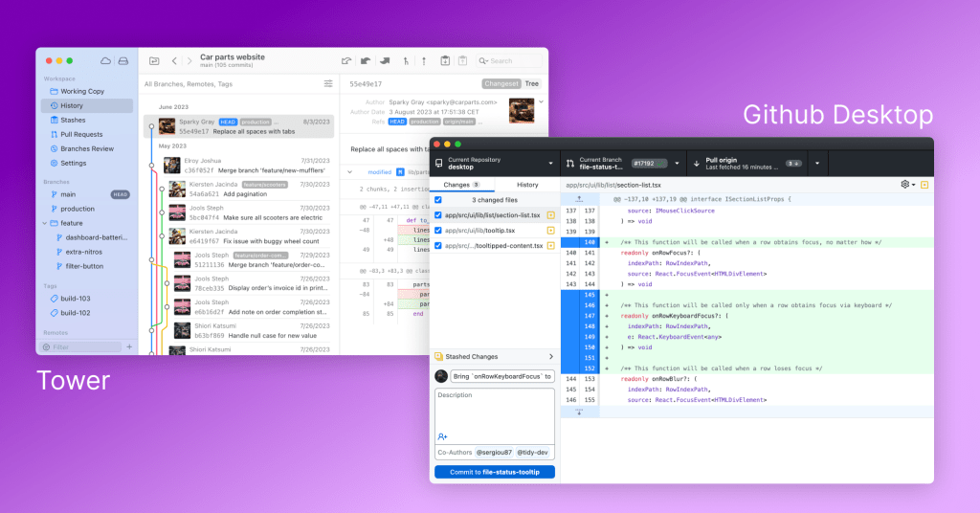Expand diff context upward above line 137
Viewport: 980px width, 513px height.
579,199
